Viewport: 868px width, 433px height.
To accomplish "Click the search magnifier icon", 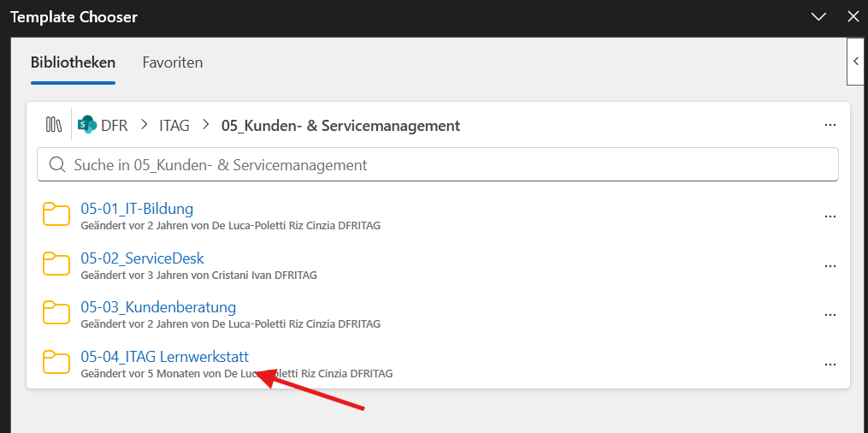I will [x=57, y=164].
